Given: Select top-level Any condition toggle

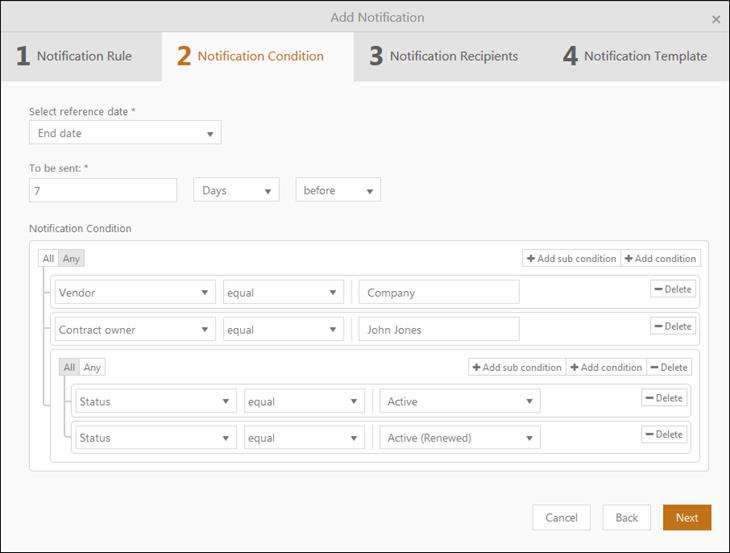Looking at the screenshot, I should click(x=71, y=258).
